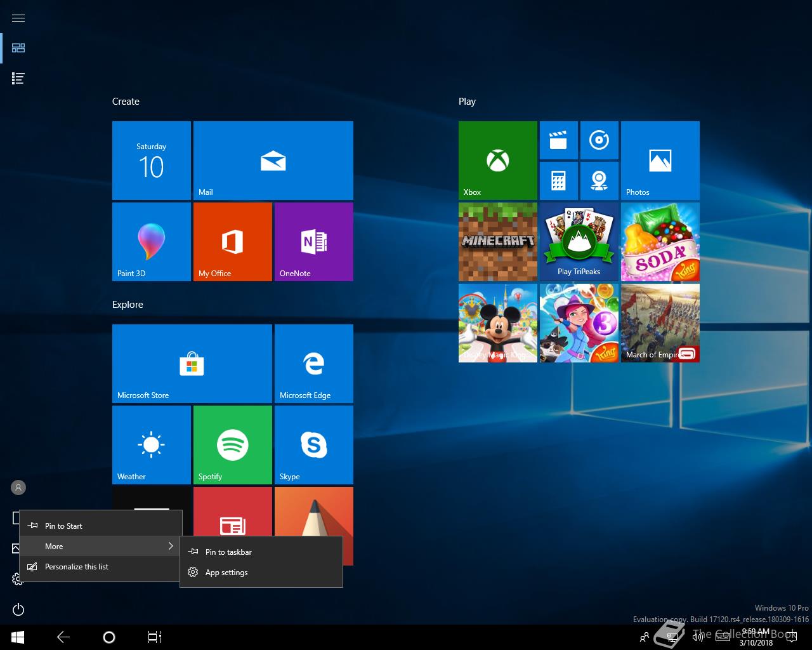Open the Calendar tile showing Saturday 10
Image resolution: width=812 pixels, height=650 pixels.
click(x=152, y=161)
